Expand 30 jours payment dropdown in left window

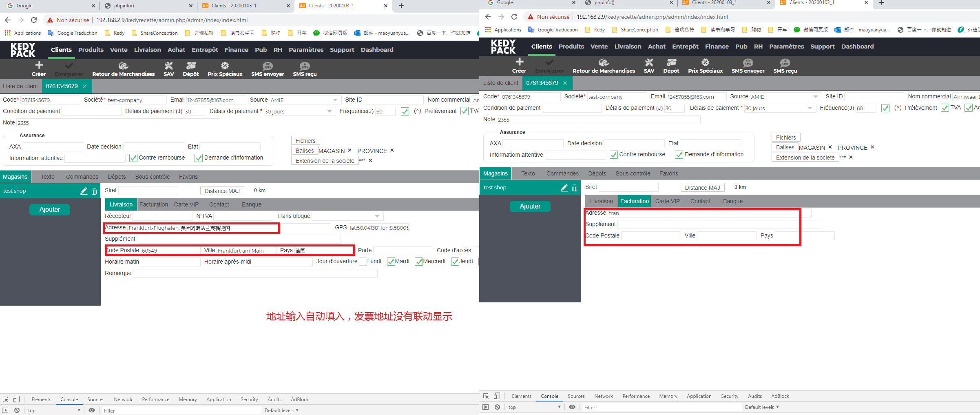pos(330,111)
